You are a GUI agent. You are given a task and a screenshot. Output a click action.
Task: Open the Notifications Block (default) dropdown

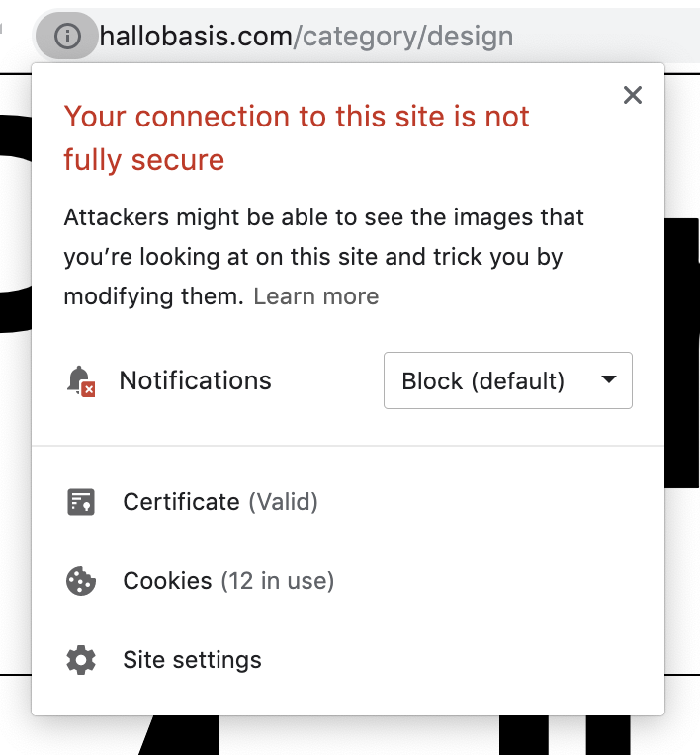pos(507,380)
